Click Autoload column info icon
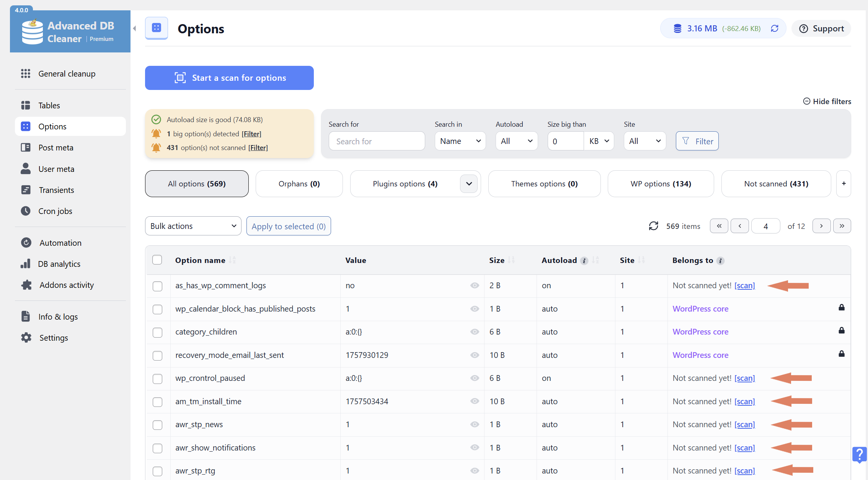The width and height of the screenshot is (868, 480). click(x=584, y=261)
